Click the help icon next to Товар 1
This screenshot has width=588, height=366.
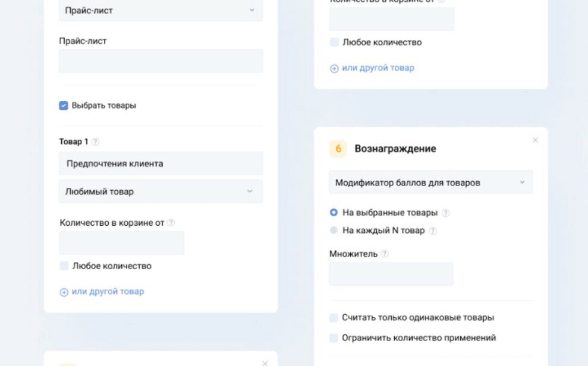[96, 142]
